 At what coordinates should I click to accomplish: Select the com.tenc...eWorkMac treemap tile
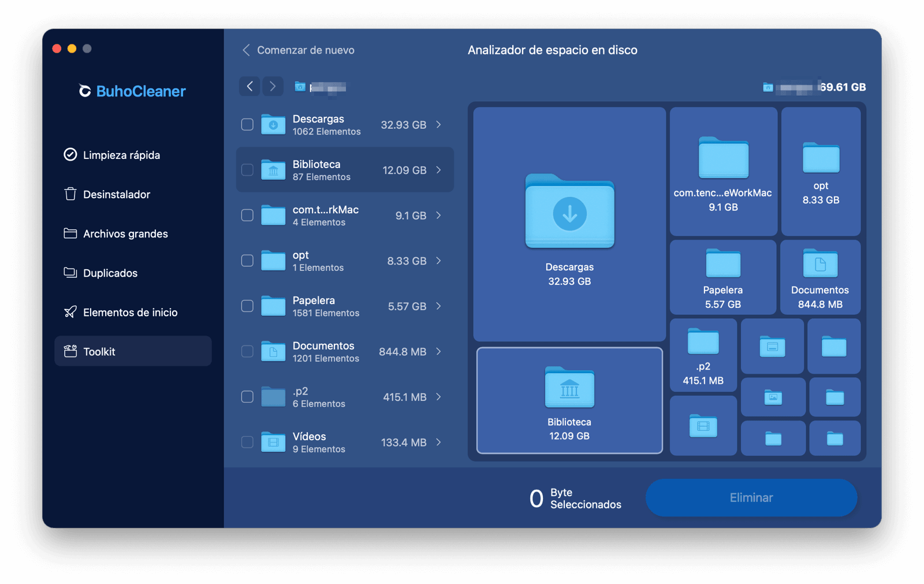723,172
